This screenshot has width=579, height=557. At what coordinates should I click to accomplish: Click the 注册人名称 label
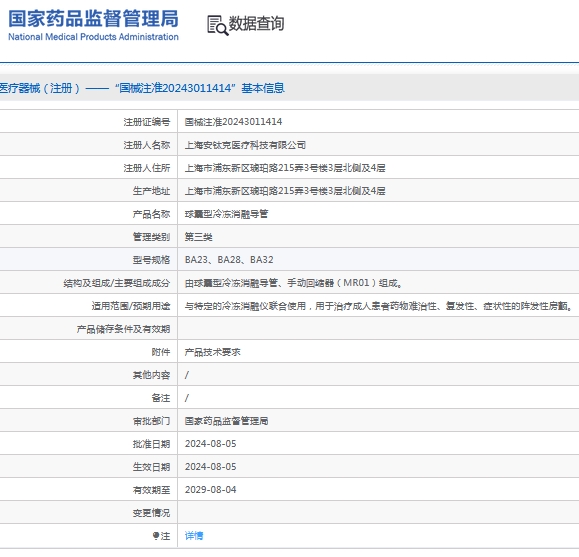click(x=147, y=145)
